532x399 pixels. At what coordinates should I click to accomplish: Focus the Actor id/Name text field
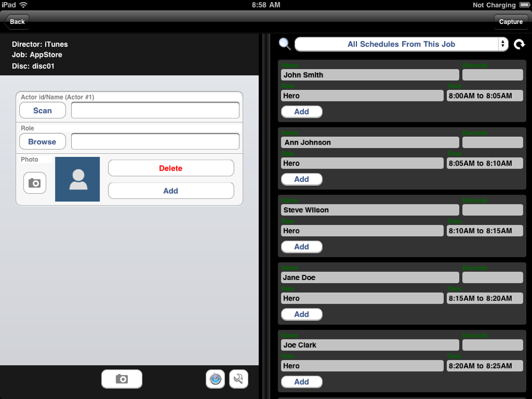click(155, 110)
